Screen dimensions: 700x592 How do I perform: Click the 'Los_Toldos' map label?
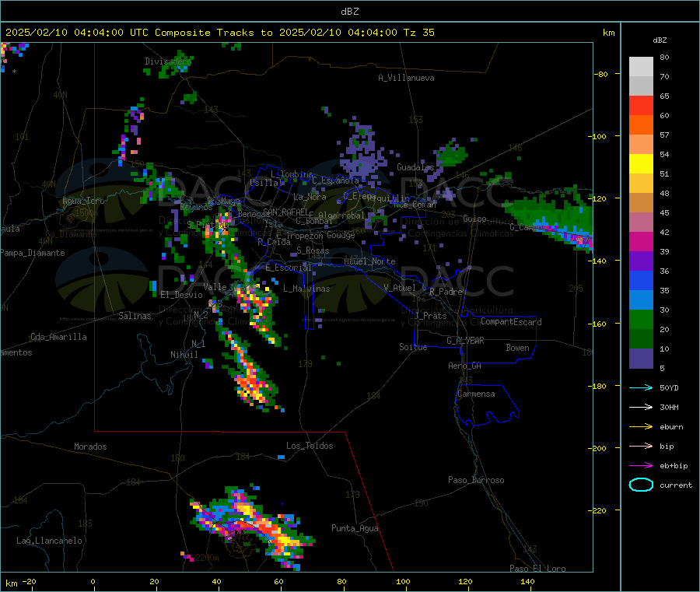(x=310, y=446)
